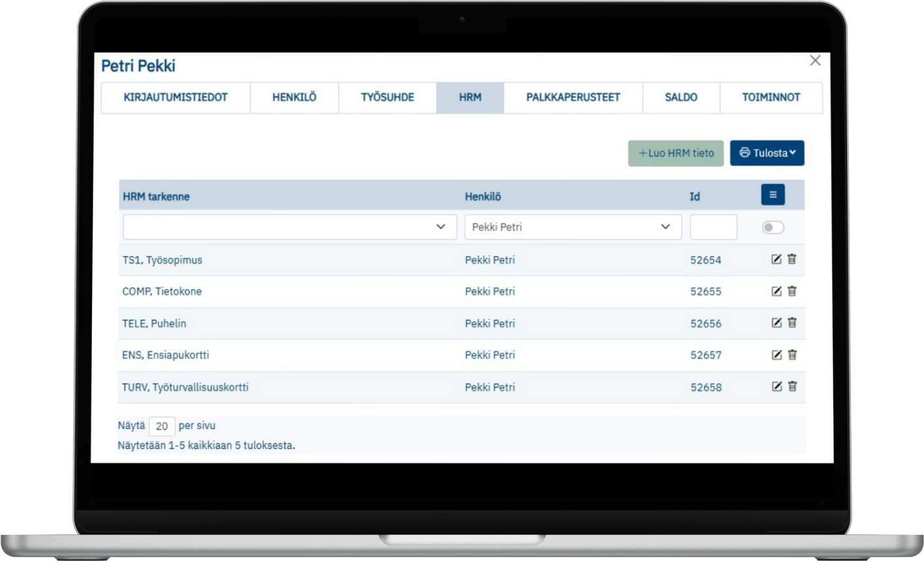Delete the ENS, Ensiapukortti record
This screenshot has height=561, width=924.
coord(792,354)
